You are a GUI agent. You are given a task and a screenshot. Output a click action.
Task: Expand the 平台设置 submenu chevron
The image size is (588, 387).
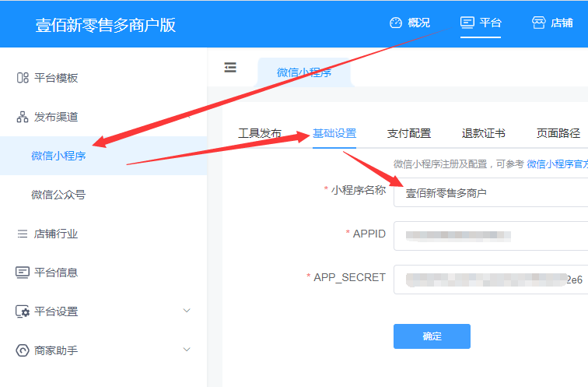(187, 311)
